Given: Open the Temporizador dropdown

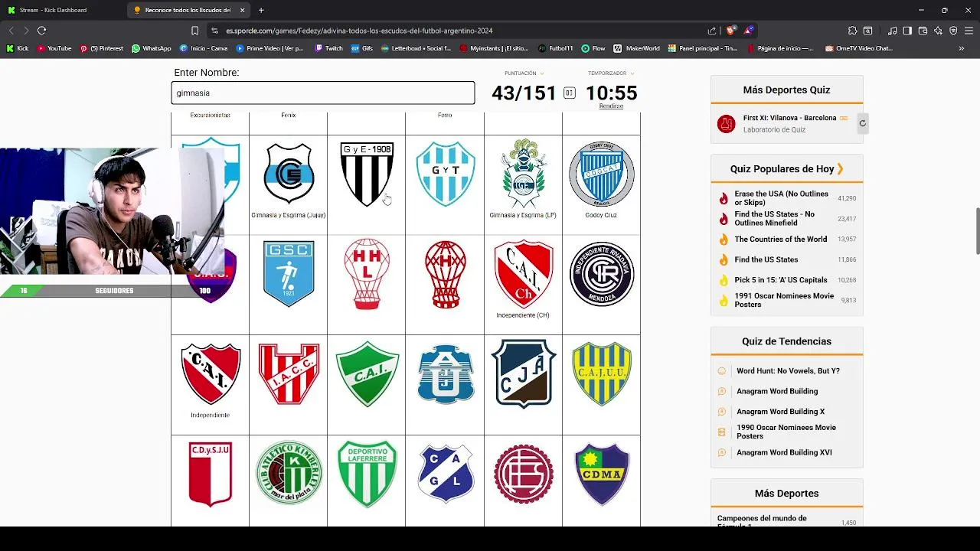Looking at the screenshot, I should (x=610, y=73).
